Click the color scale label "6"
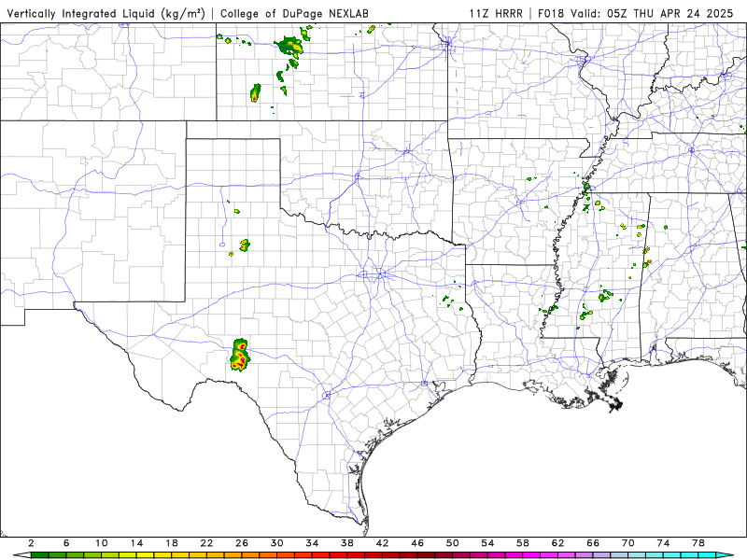This screenshot has height=560, width=747. (66, 543)
